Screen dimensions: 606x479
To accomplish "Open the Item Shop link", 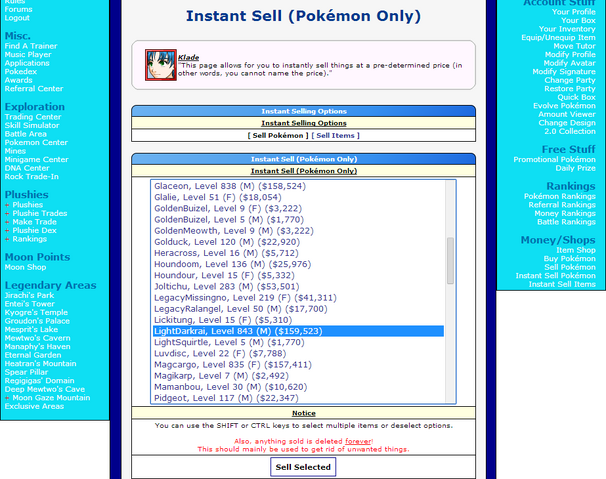I will [x=576, y=250].
